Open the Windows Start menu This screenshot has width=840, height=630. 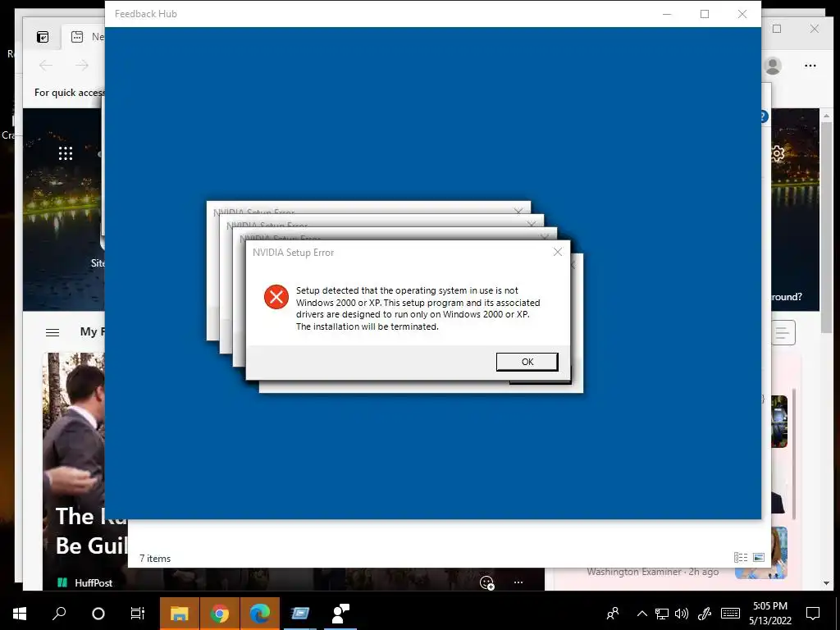(20, 613)
